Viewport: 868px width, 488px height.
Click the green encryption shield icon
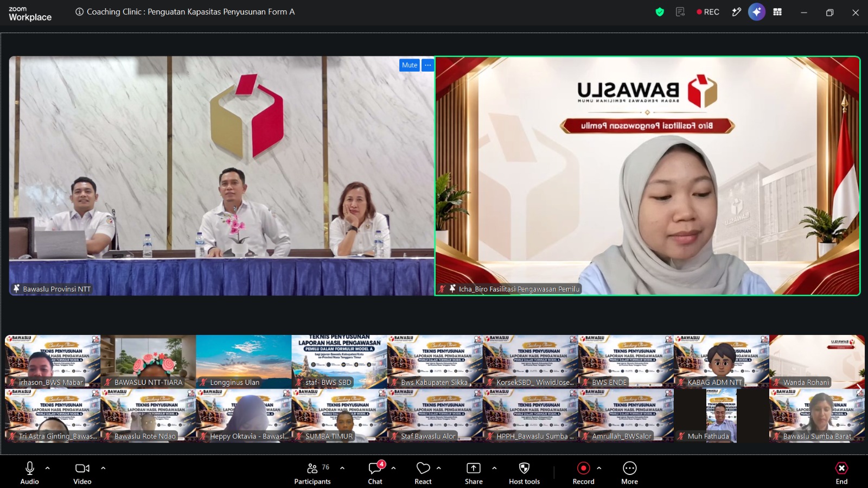click(x=660, y=12)
